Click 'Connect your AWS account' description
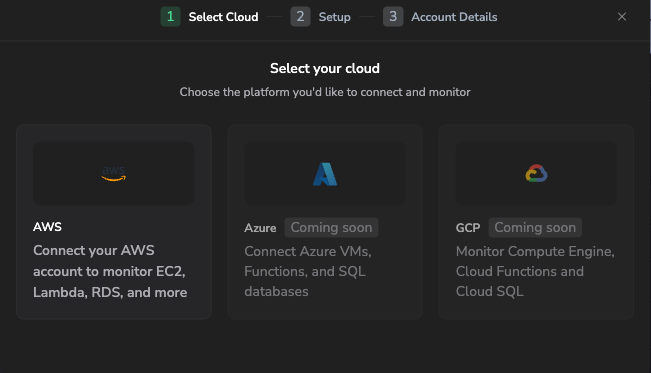Image resolution: width=651 pixels, height=373 pixels. click(x=110, y=271)
